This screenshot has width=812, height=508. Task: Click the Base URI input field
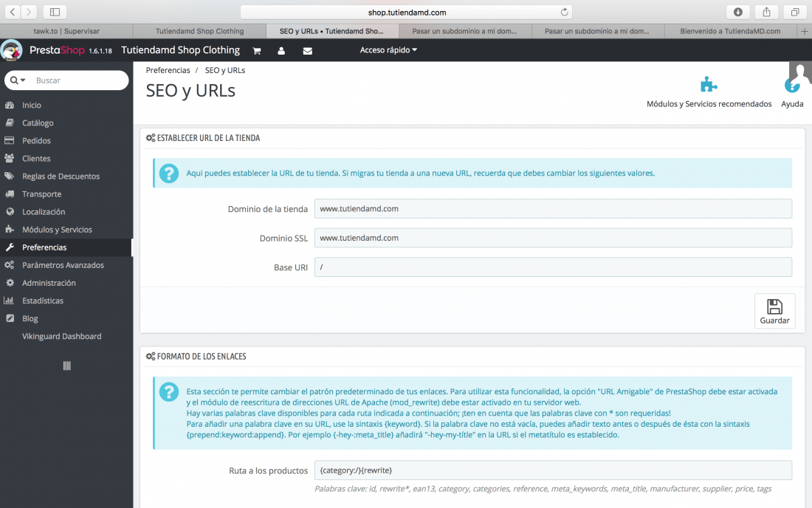(x=553, y=267)
